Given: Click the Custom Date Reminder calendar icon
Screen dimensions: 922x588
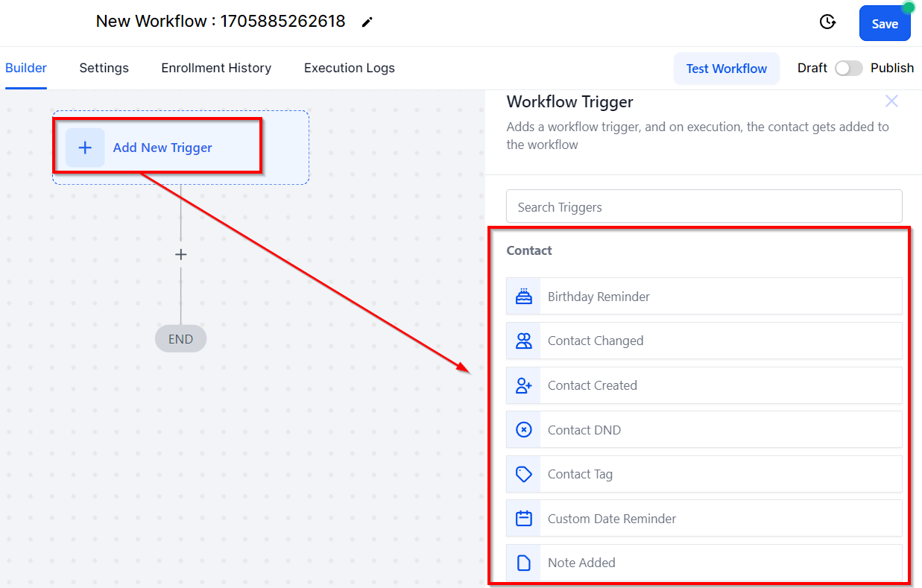Looking at the screenshot, I should 524,519.
